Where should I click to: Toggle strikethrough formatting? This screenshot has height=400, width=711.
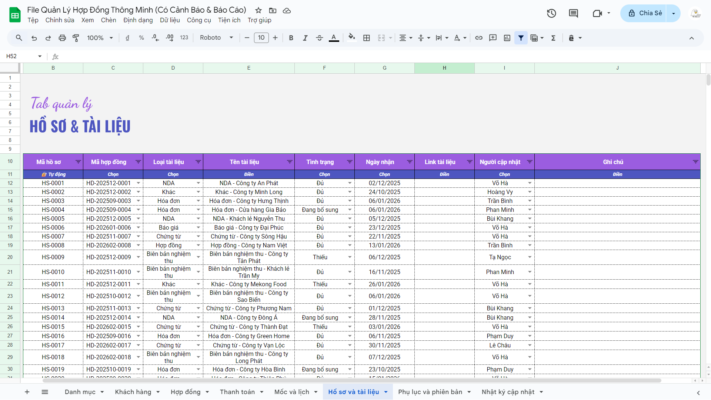[320, 38]
